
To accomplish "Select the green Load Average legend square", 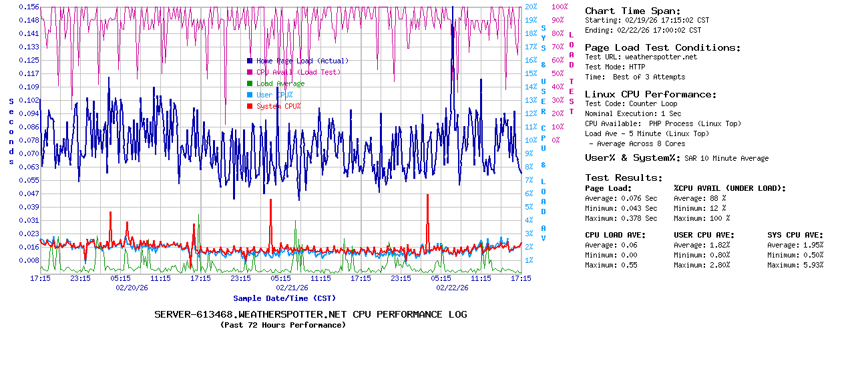I will click(x=250, y=83).
